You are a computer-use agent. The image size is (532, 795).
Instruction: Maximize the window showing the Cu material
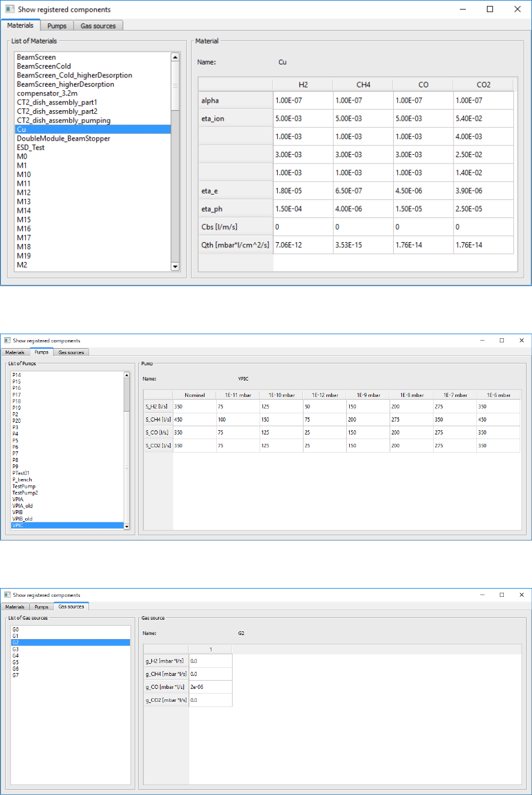click(490, 9)
